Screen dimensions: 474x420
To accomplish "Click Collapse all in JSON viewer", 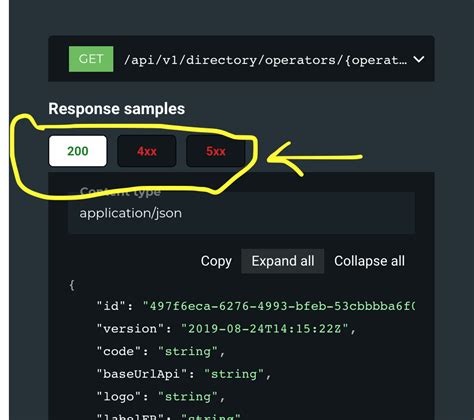I will (x=369, y=261).
